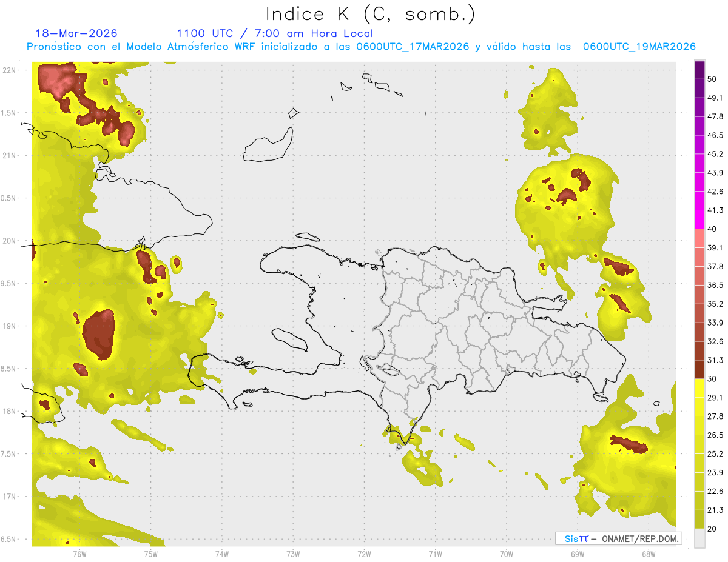Click colorbar label "46.5"
This screenshot has height=562, width=728.
click(716, 135)
